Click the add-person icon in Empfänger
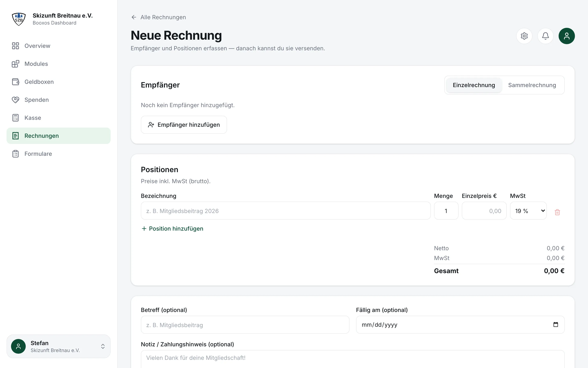This screenshot has height=368, width=588. point(151,125)
